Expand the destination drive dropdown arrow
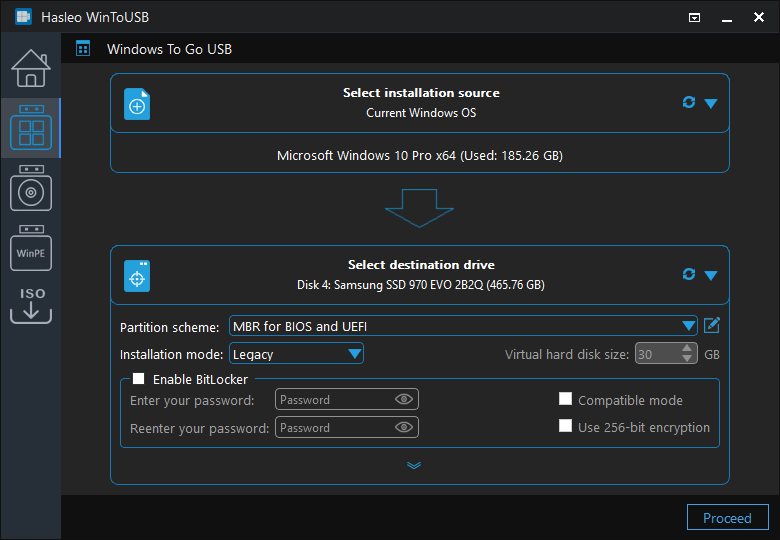 pyautogui.click(x=711, y=275)
